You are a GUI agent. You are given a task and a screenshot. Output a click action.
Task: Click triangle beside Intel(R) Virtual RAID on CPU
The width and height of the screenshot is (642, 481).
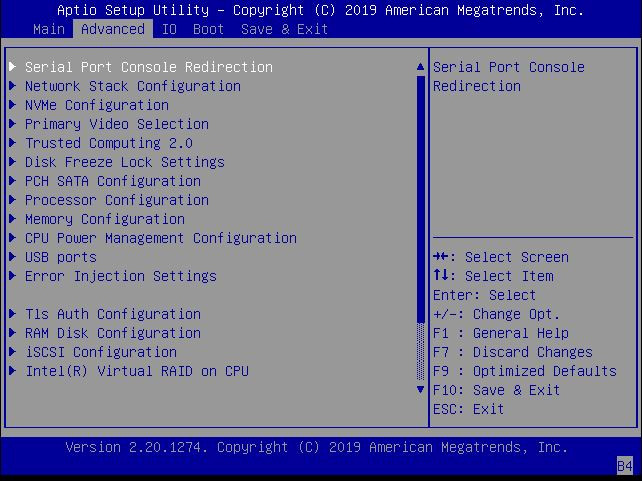pos(13,371)
